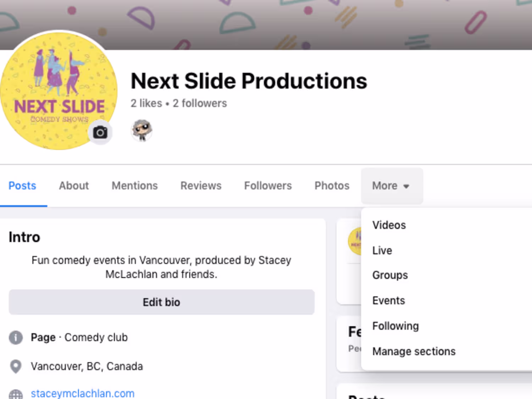This screenshot has height=399, width=532.
Task: Click the Page info icon
Action: point(16,337)
